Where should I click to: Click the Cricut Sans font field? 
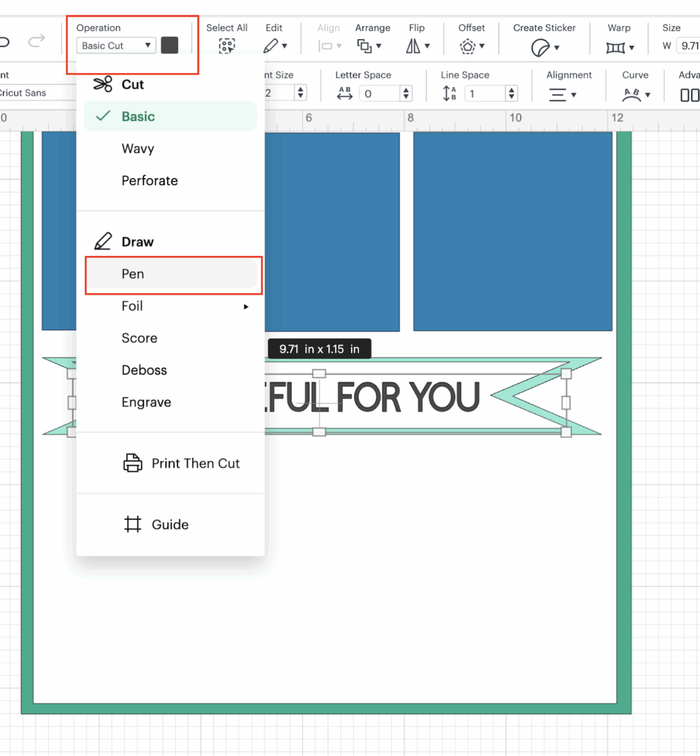click(x=38, y=92)
